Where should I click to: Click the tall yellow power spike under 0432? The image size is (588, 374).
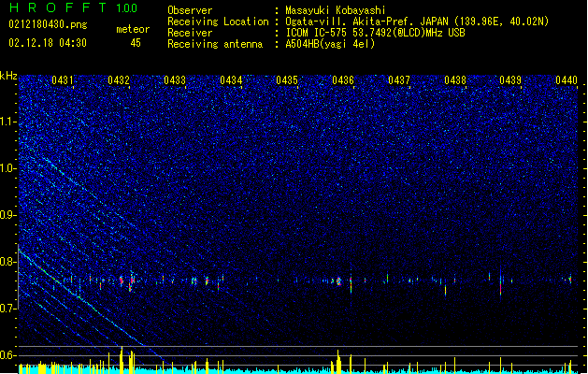(122, 359)
